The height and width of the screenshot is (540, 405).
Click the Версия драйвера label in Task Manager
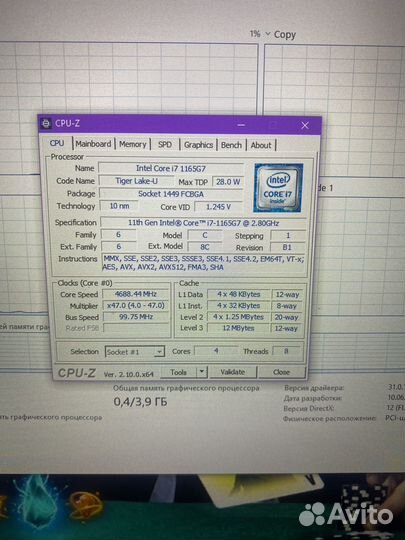point(314,388)
